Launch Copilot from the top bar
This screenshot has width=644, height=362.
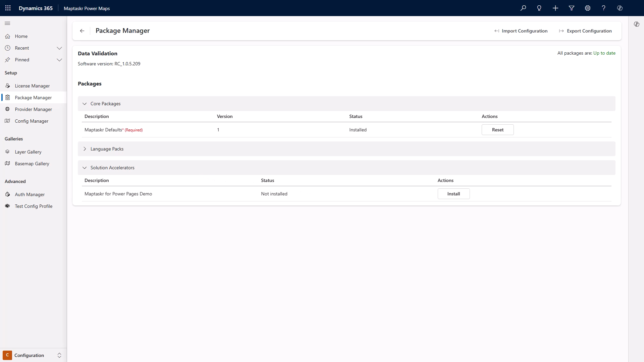click(620, 8)
